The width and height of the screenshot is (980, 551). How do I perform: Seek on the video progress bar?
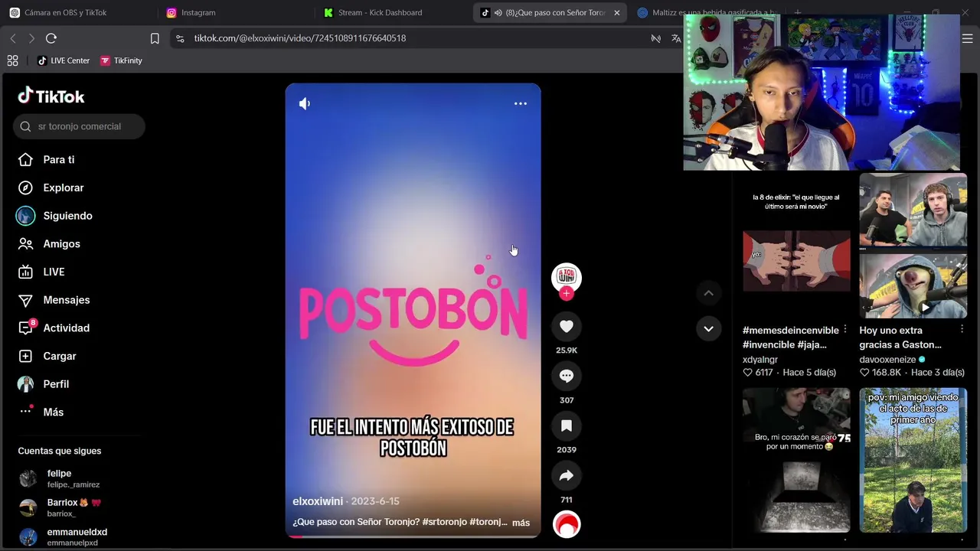pyautogui.click(x=413, y=536)
